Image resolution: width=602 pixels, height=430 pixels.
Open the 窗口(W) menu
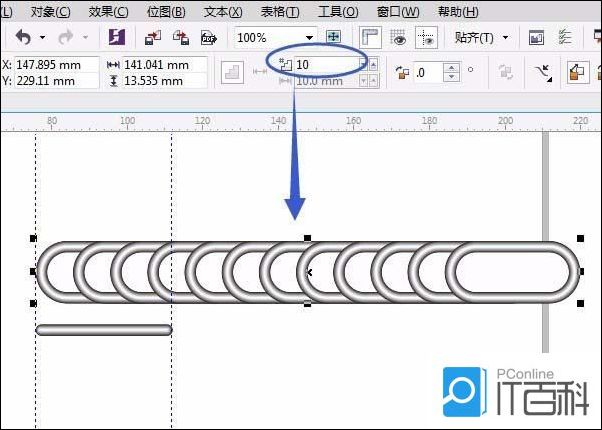click(397, 11)
